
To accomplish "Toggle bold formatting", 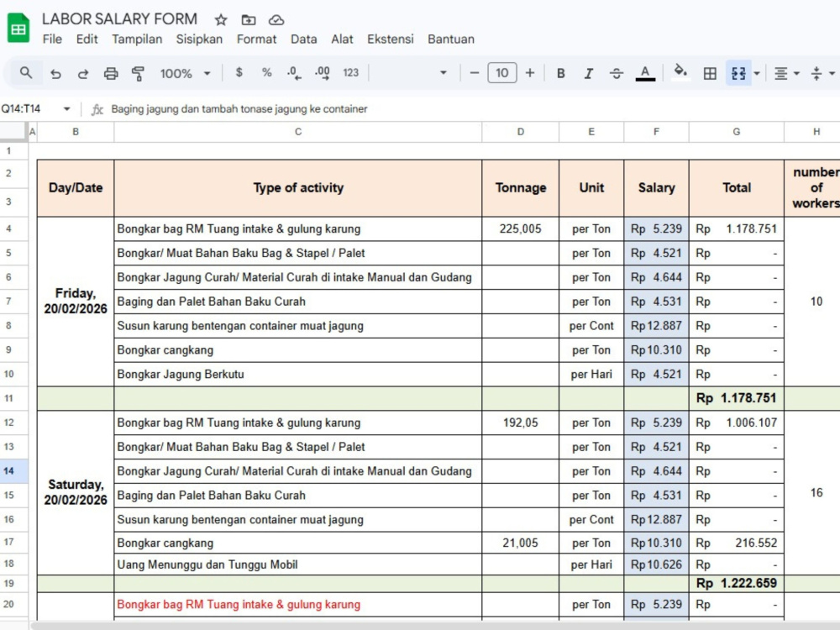I will click(x=561, y=73).
